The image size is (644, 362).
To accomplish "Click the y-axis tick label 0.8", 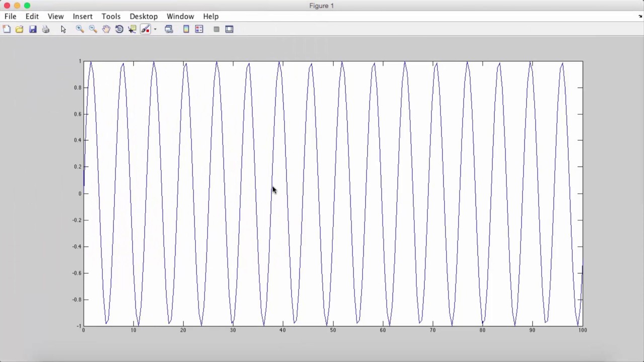I will click(77, 87).
